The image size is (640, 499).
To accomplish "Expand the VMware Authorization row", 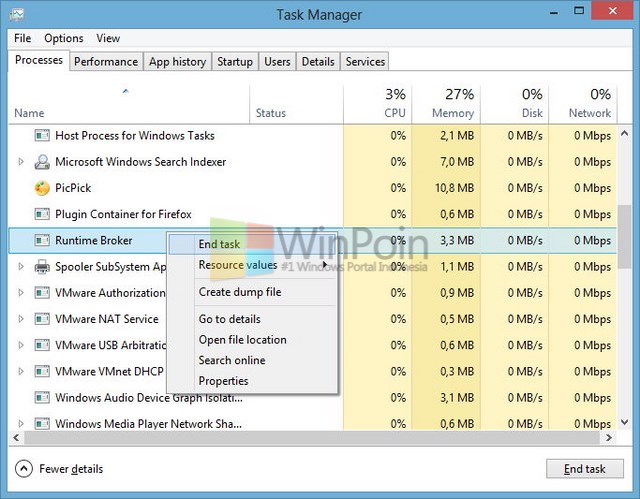I will [x=21, y=293].
